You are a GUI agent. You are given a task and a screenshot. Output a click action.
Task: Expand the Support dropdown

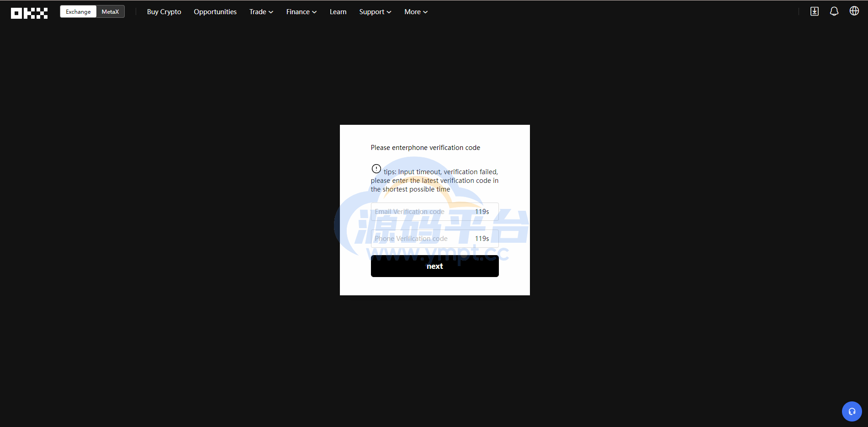[x=375, y=12]
